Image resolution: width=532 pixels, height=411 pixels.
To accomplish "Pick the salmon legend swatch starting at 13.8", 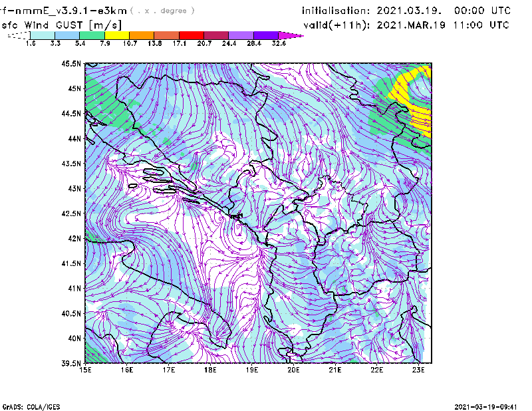I will click(167, 35).
